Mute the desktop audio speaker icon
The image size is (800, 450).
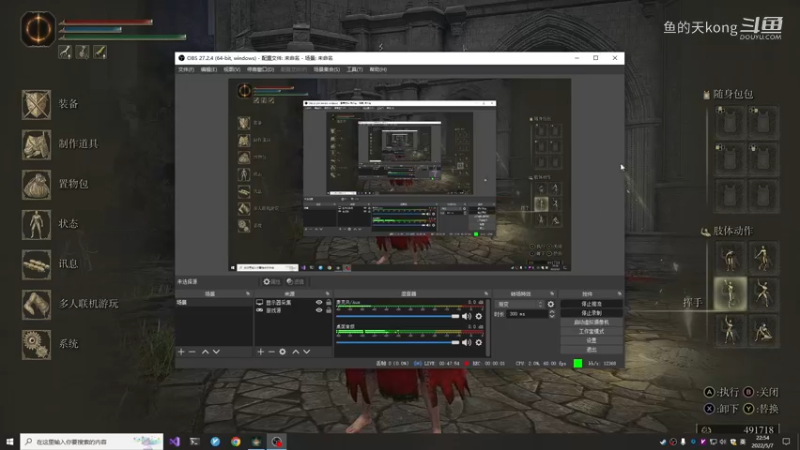tap(466, 342)
